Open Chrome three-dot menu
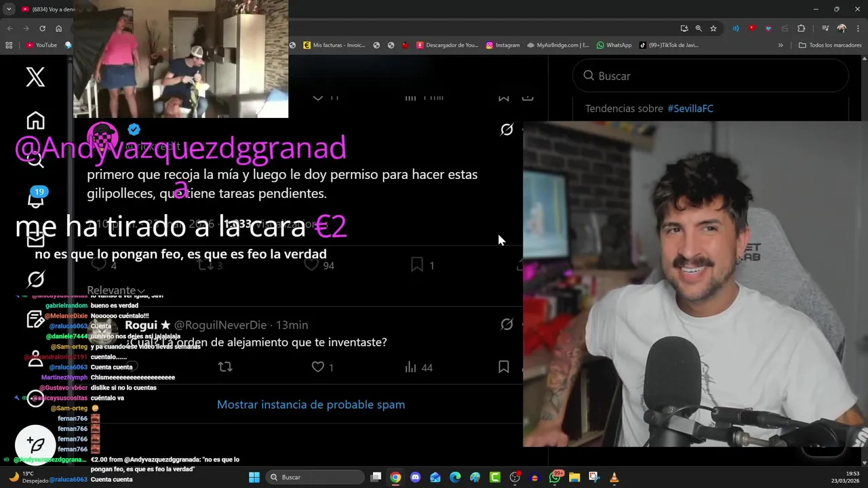The image size is (868, 488). pos(858,28)
